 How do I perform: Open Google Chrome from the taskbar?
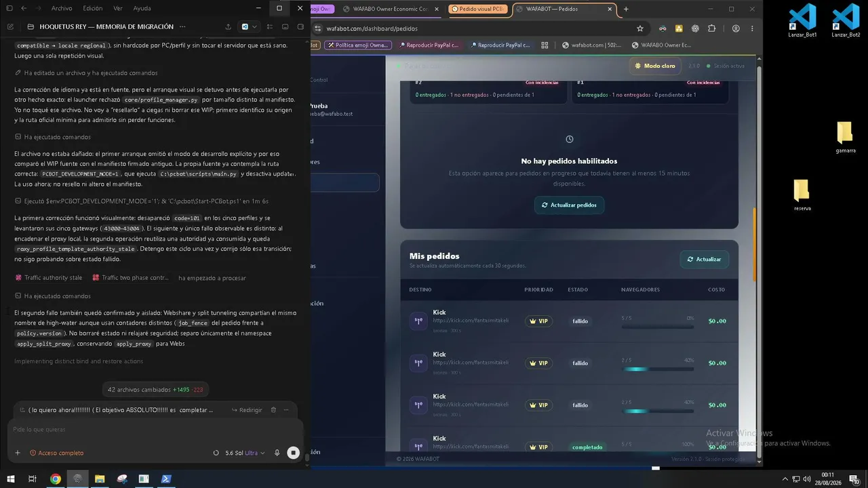pyautogui.click(x=56, y=479)
